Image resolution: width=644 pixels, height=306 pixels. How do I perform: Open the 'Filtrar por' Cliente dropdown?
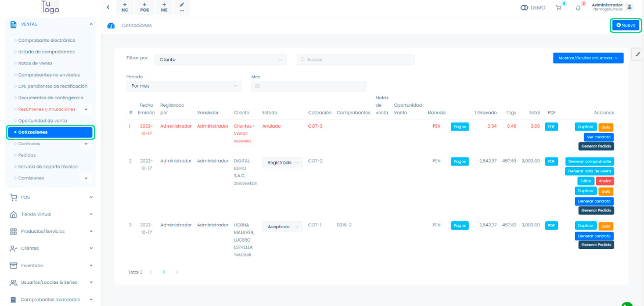click(221, 59)
